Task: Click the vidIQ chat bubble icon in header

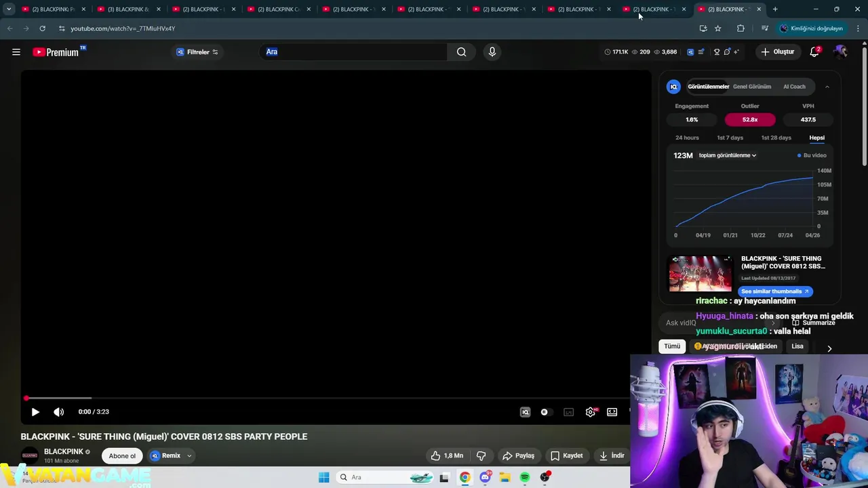Action: coord(727,52)
